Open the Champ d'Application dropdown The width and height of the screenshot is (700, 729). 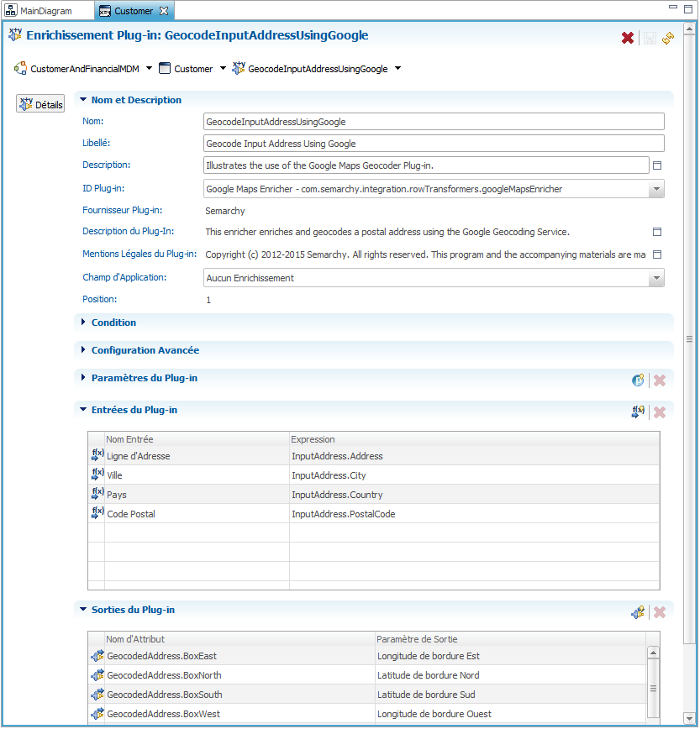(656, 278)
